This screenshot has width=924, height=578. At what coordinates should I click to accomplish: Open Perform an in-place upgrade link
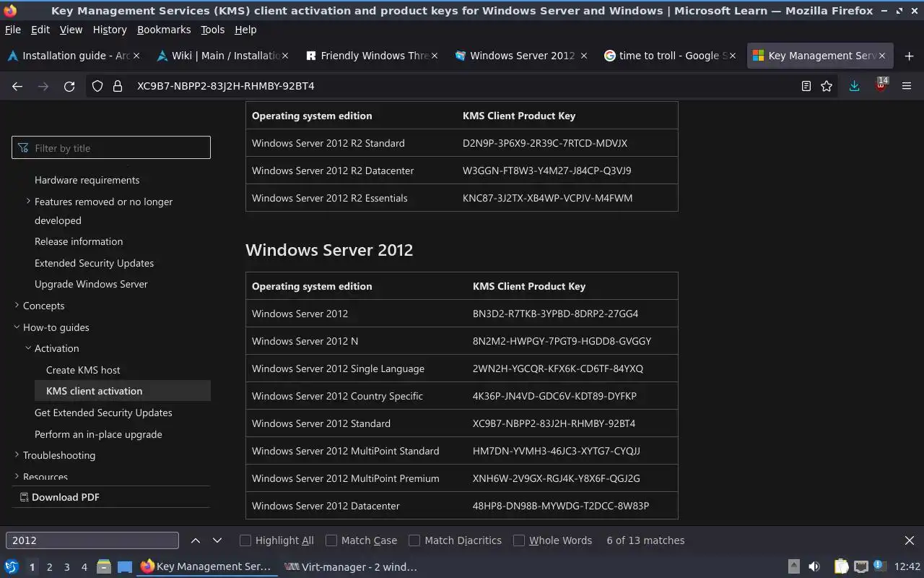98,434
